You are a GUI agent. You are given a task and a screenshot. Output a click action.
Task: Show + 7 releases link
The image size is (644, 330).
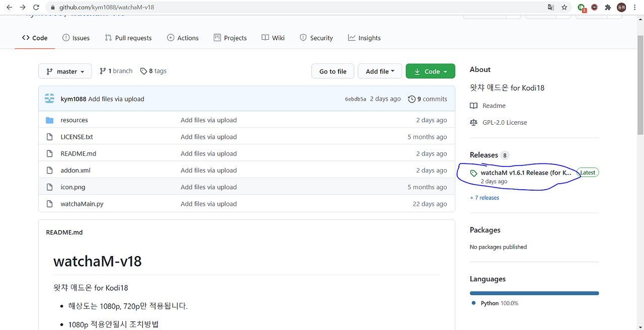[485, 198]
